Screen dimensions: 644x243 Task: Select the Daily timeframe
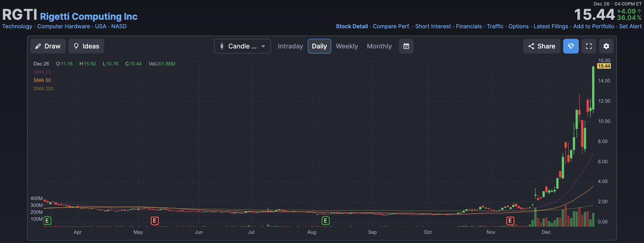point(319,46)
